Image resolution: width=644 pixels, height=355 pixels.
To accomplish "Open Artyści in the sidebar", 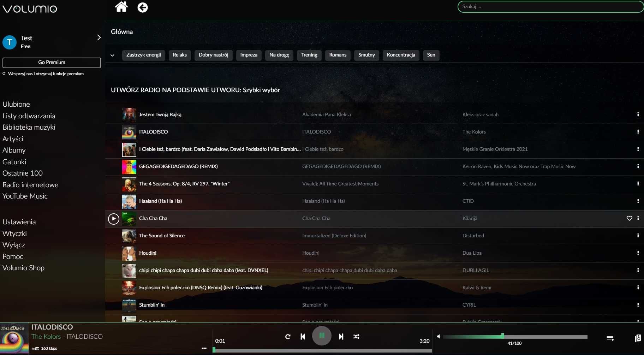I will pyautogui.click(x=13, y=139).
